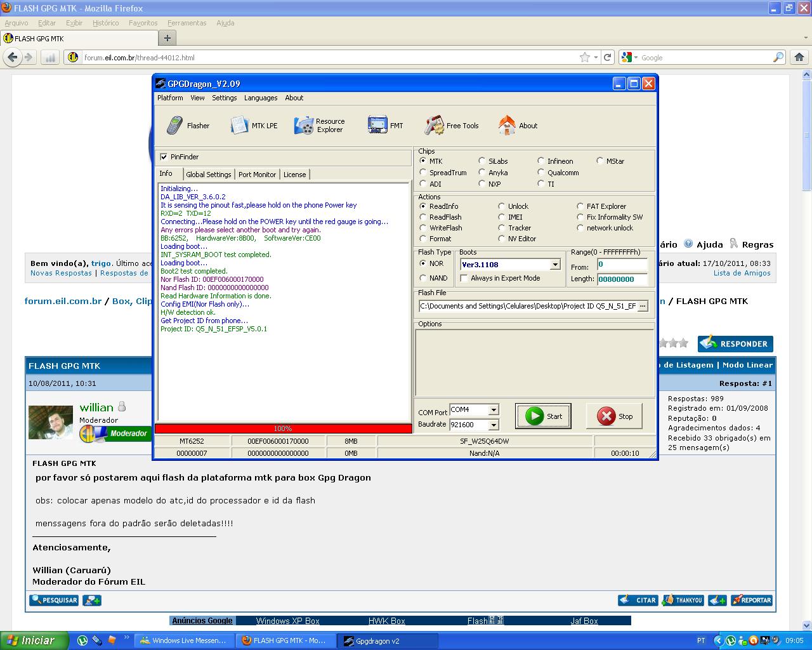Click the red 100% progress bar

(283, 428)
